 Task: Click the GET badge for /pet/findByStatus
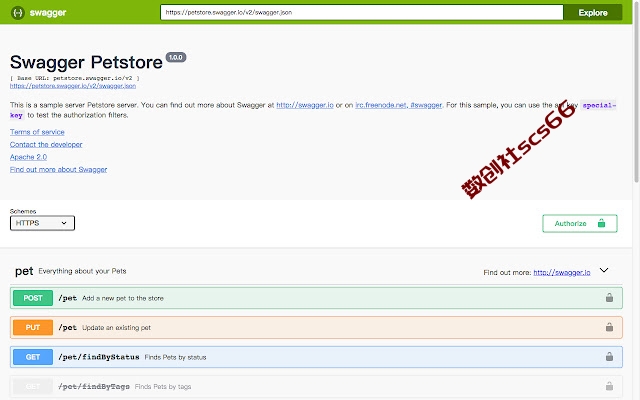click(33, 357)
